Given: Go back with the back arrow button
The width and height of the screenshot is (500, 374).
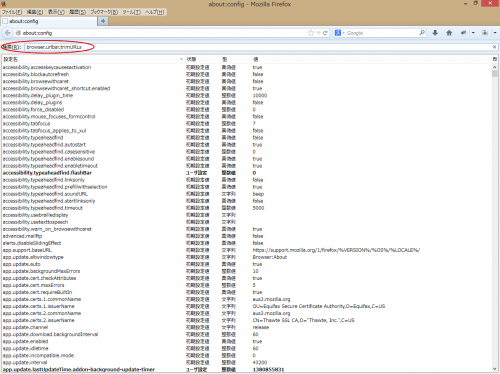Looking at the screenshot, I should tap(7, 33).
